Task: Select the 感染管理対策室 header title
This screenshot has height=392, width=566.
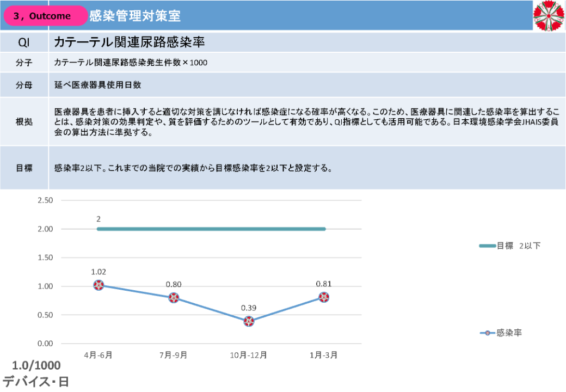Action: (x=135, y=16)
